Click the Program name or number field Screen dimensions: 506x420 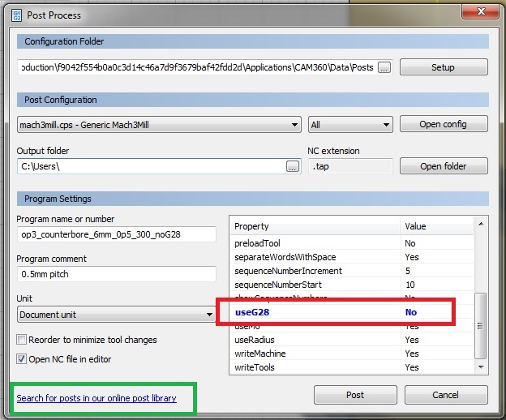[x=116, y=234]
